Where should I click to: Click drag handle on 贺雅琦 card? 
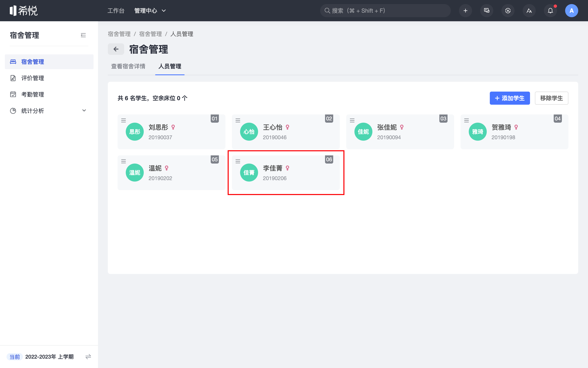[x=467, y=120]
